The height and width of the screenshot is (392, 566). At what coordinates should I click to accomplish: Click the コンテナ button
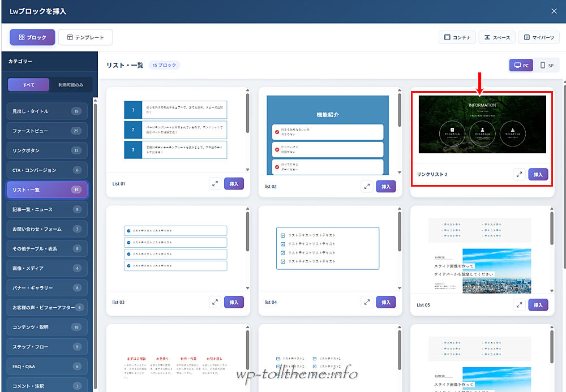tap(457, 37)
